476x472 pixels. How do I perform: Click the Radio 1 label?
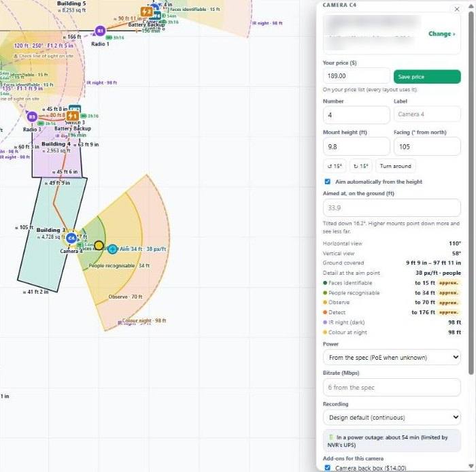click(x=100, y=44)
